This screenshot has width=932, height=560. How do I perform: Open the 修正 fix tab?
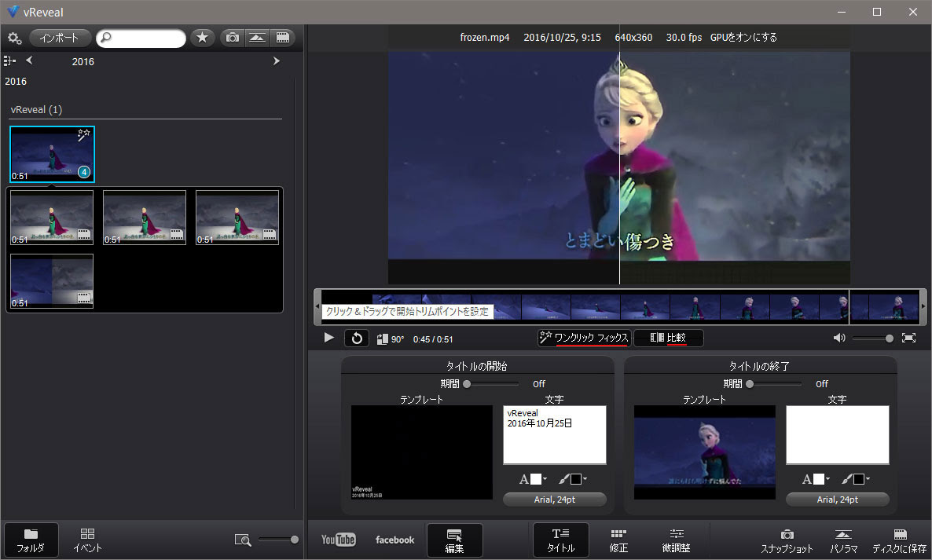618,540
